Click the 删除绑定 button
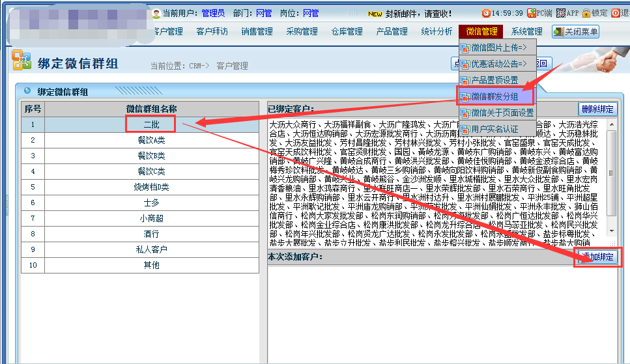Viewport: 630px width, 364px height. pyautogui.click(x=597, y=109)
